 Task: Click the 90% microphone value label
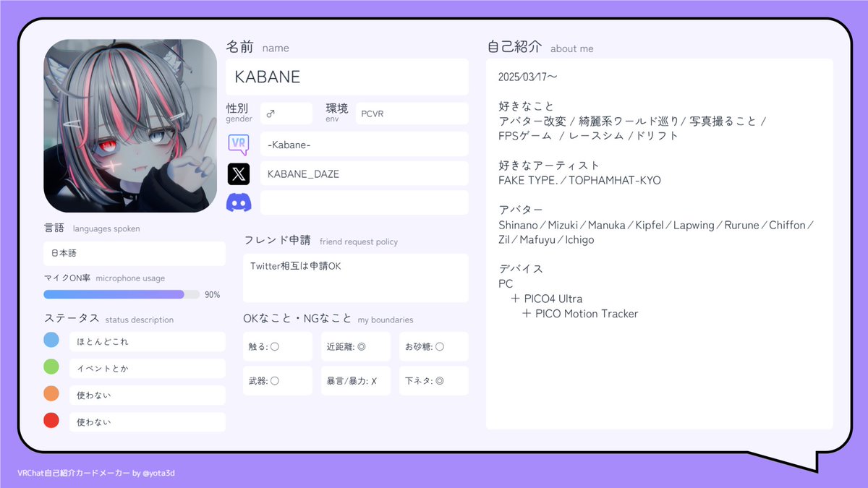point(213,295)
